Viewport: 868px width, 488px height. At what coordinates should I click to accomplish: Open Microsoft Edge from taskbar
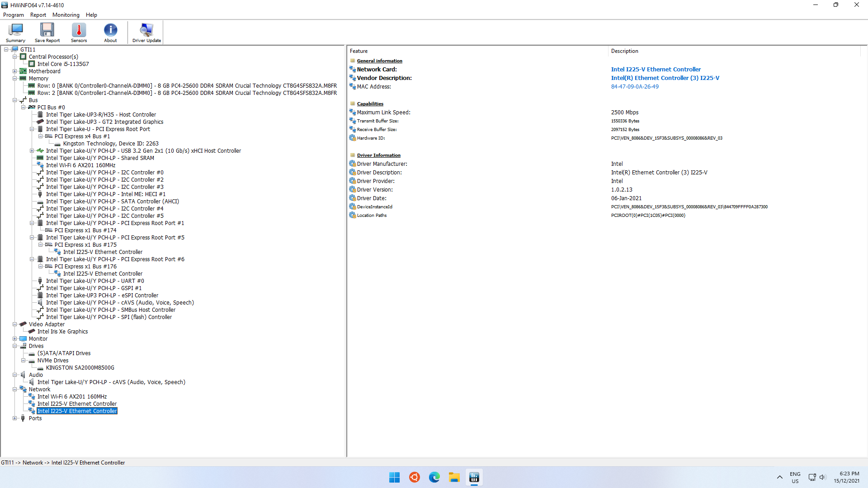coord(434,477)
